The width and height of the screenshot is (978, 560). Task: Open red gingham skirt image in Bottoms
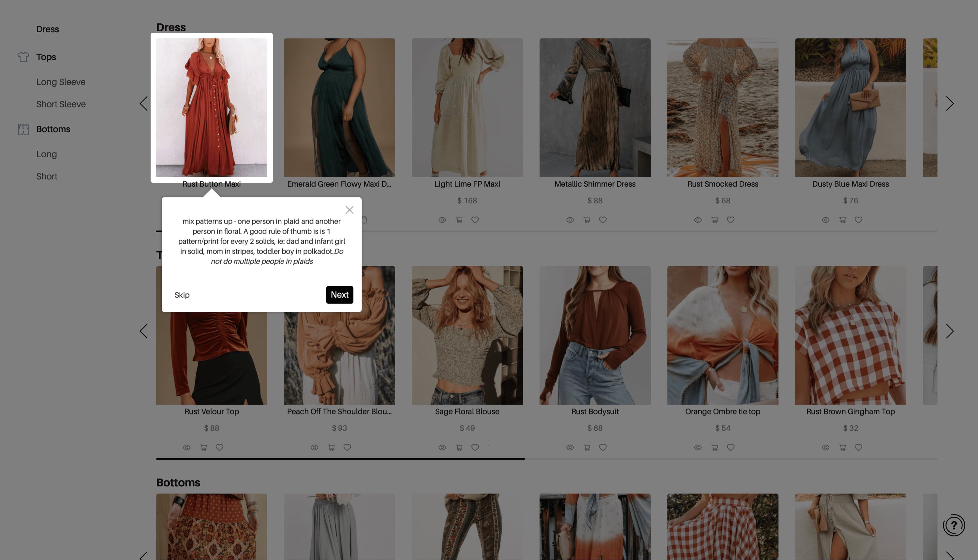point(722,526)
